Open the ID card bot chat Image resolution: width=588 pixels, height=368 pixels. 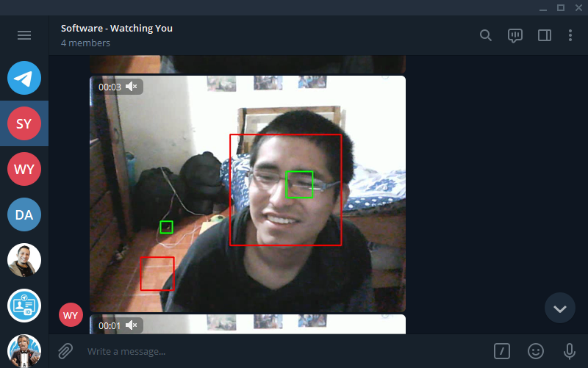(x=24, y=306)
